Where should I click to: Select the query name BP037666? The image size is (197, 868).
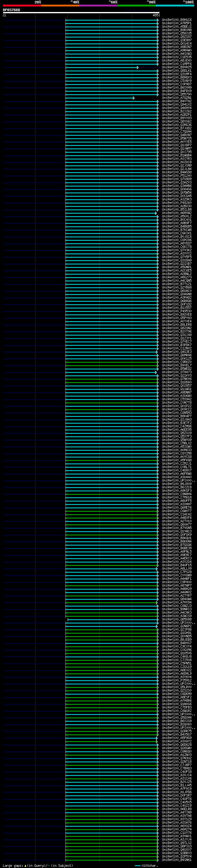pos(11,10)
